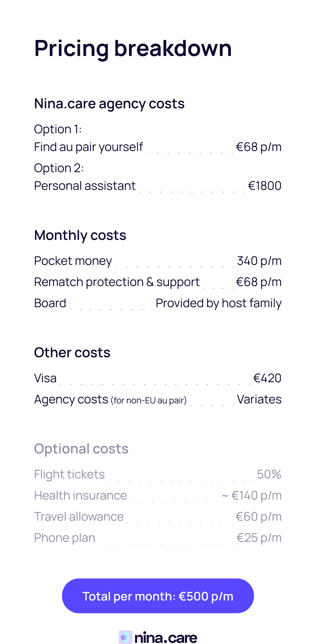The width and height of the screenshot is (316, 644).
Task: Click the 340 p/m pocket money amount
Action: pyautogui.click(x=259, y=261)
